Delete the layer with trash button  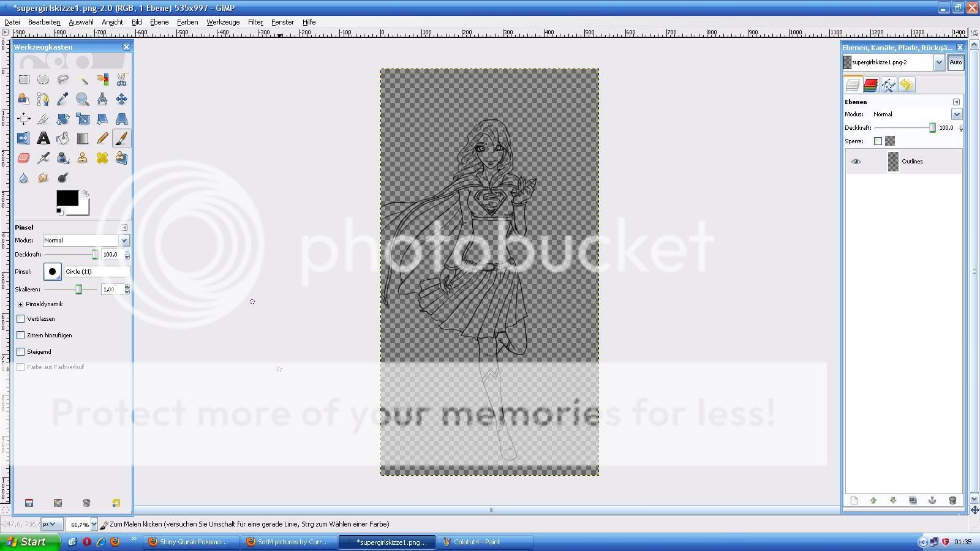point(952,500)
